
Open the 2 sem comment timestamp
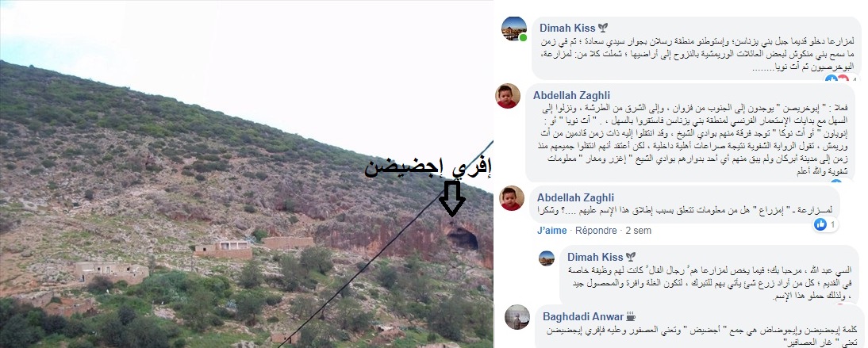tap(638, 230)
